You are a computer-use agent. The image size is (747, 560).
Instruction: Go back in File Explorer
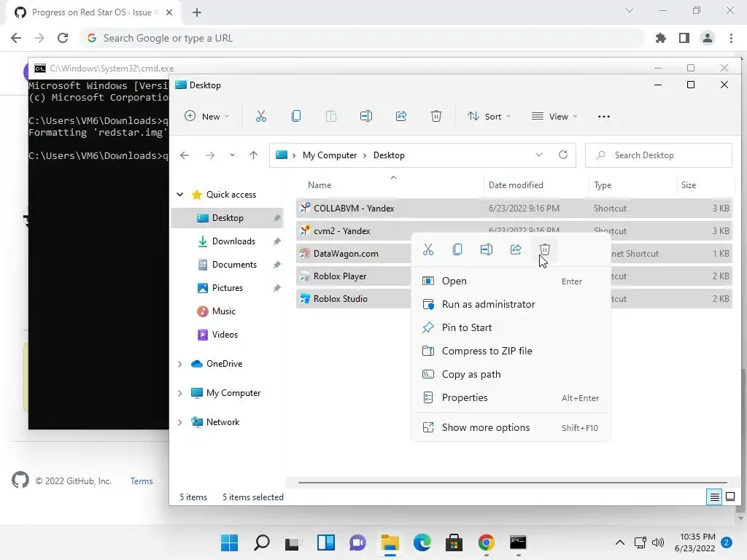tap(185, 155)
